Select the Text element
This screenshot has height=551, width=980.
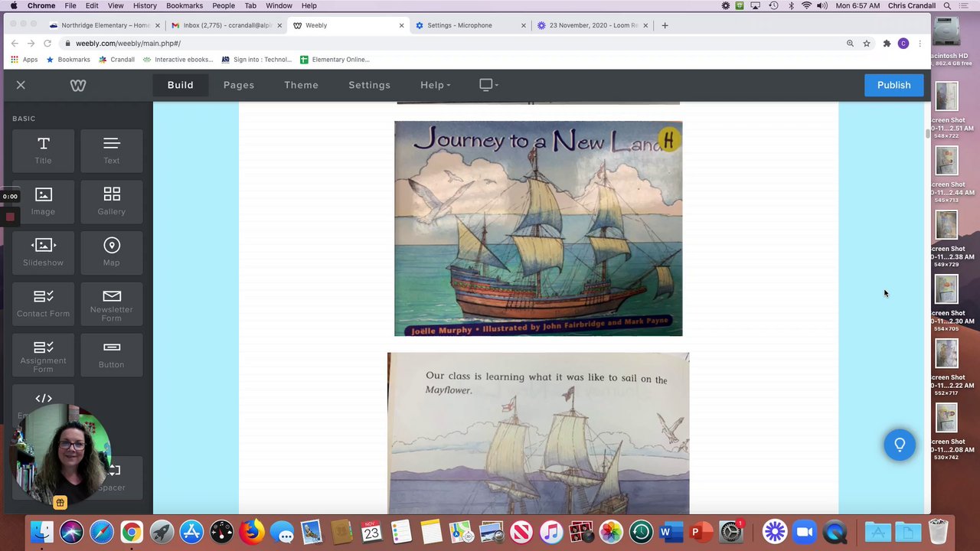tap(111, 150)
